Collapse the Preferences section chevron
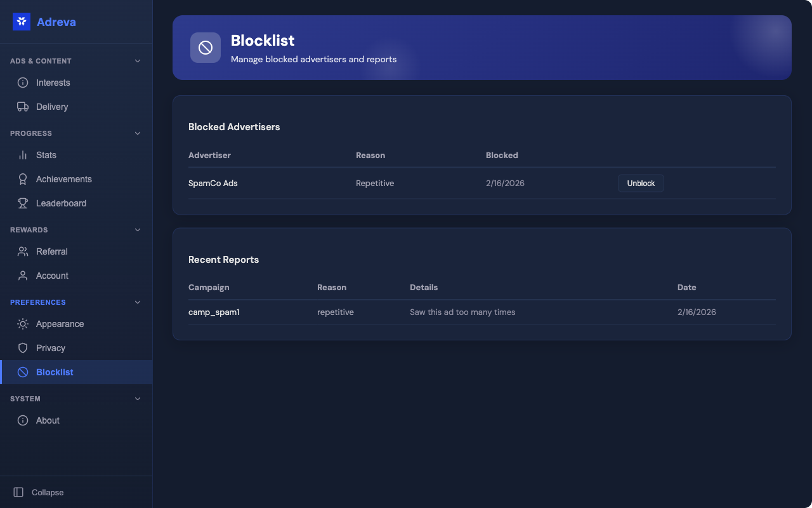The image size is (812, 508). (138, 302)
